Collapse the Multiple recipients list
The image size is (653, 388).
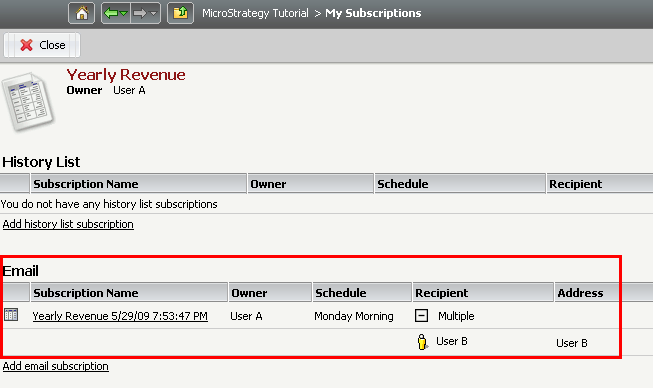[421, 316]
